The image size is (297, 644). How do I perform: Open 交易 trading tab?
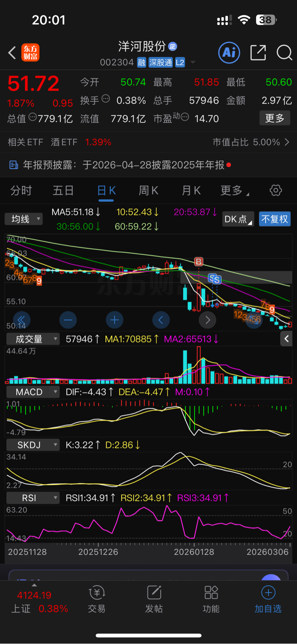[x=97, y=599]
